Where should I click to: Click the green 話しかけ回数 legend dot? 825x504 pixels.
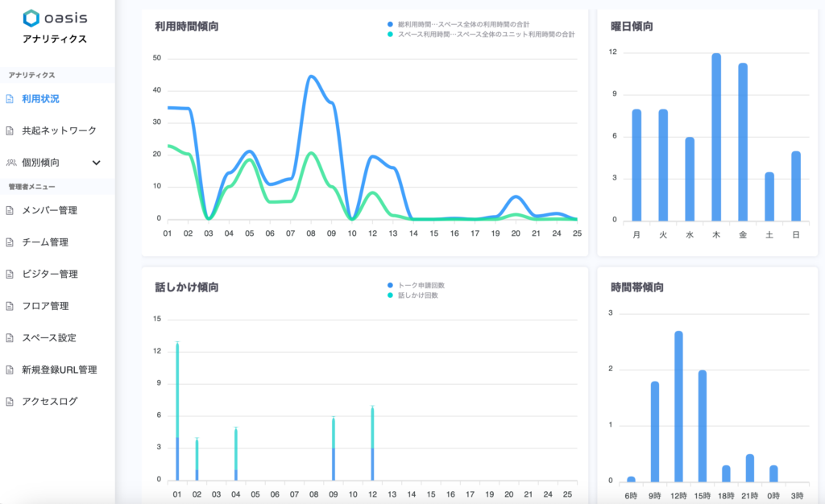click(x=391, y=295)
